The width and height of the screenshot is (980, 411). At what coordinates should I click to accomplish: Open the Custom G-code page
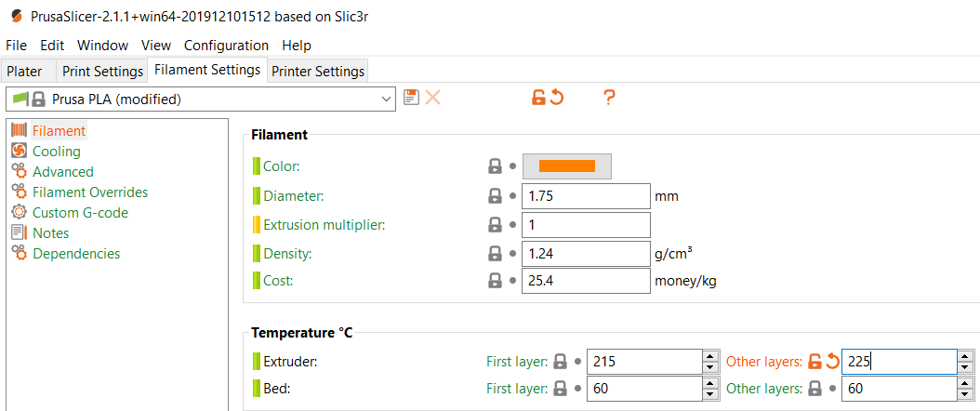pyautogui.click(x=80, y=212)
